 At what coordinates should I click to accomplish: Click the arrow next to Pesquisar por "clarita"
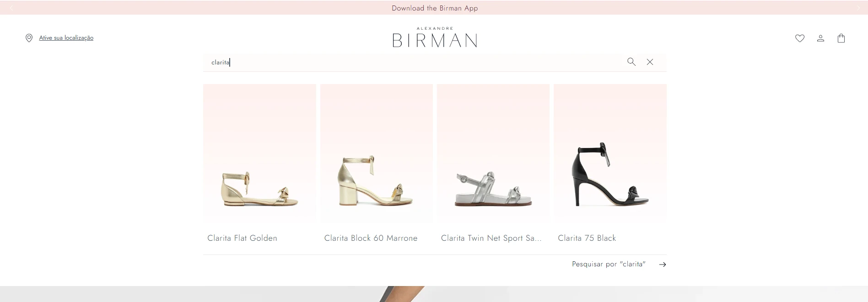pos(663,265)
